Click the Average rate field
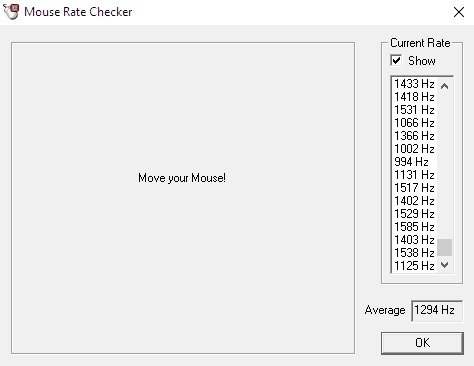474x366 pixels. 437,310
